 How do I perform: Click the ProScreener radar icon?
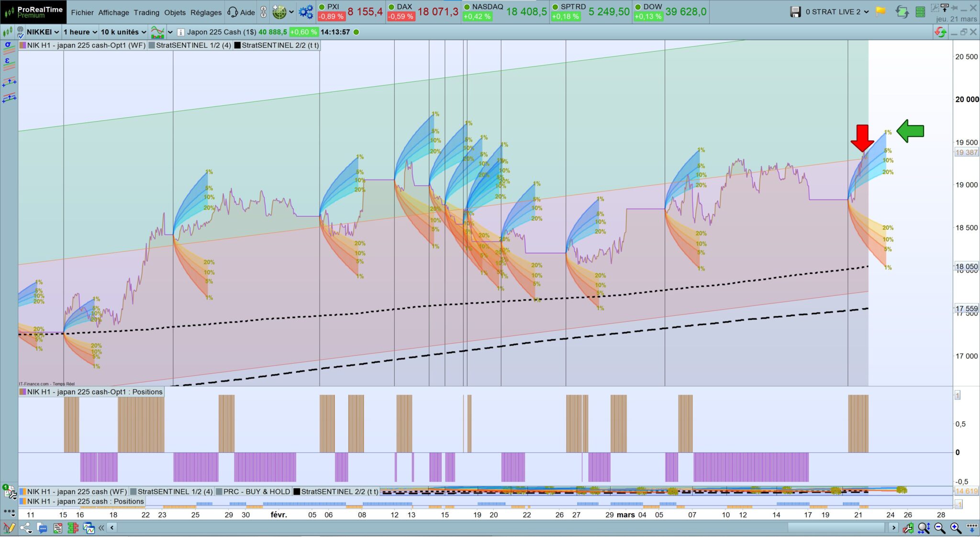pyautogui.click(x=279, y=12)
